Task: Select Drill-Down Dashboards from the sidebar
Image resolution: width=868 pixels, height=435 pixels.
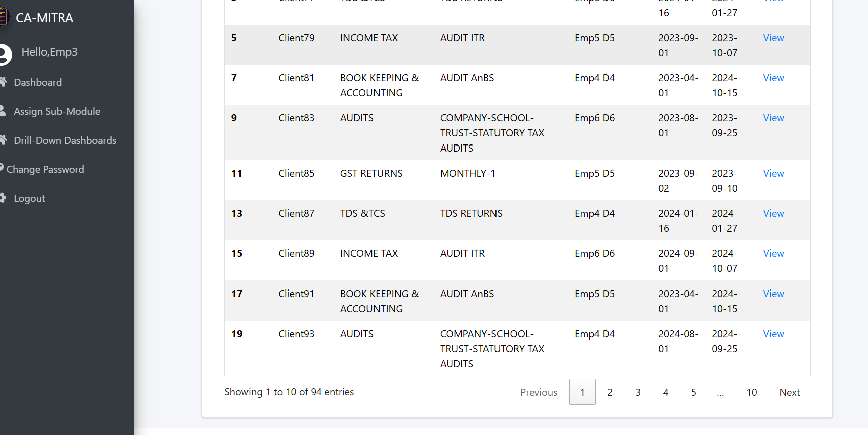Action: pyautogui.click(x=65, y=140)
